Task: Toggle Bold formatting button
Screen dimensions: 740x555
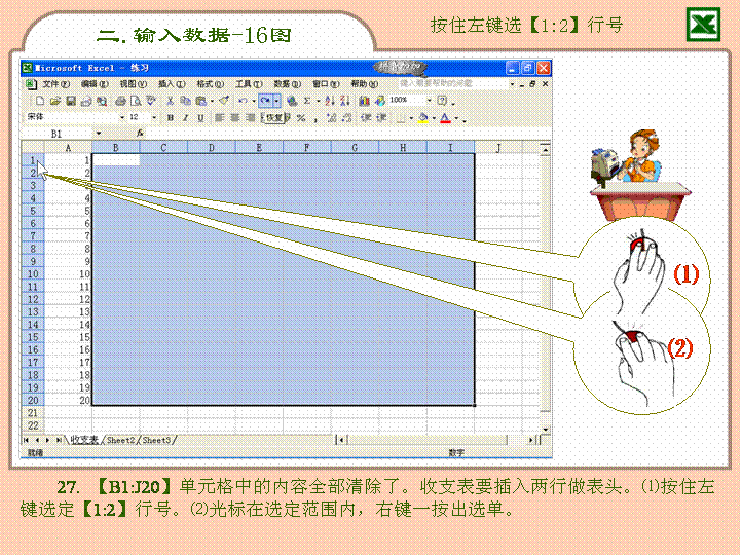Action: coord(170,118)
